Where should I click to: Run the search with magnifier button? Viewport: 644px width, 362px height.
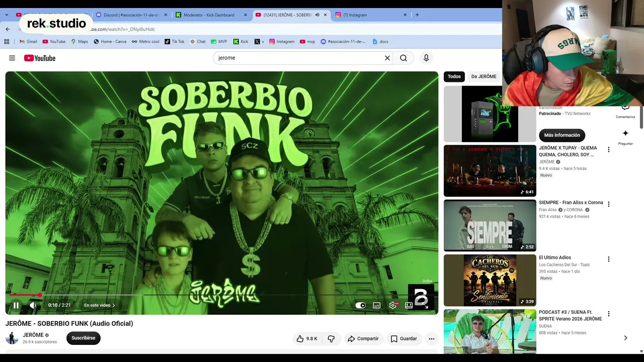point(404,58)
